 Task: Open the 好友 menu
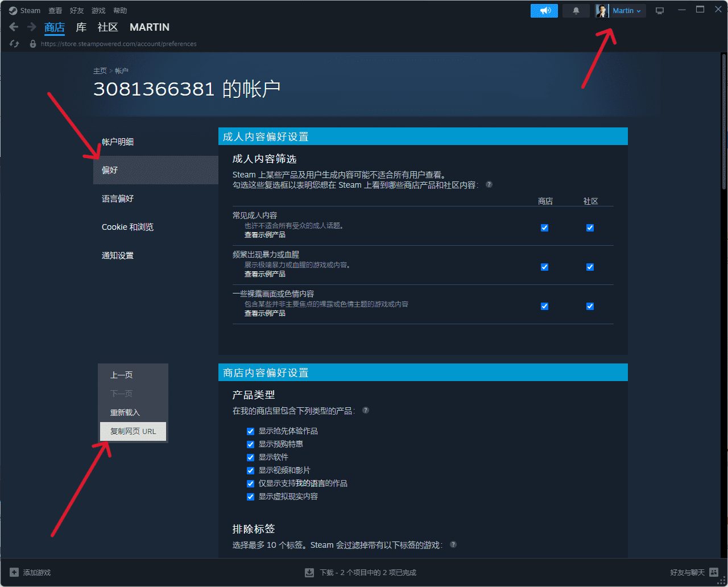(77, 10)
